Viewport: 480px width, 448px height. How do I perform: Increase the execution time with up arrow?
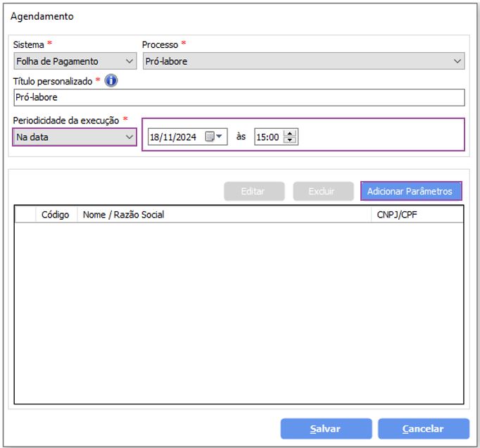click(289, 133)
